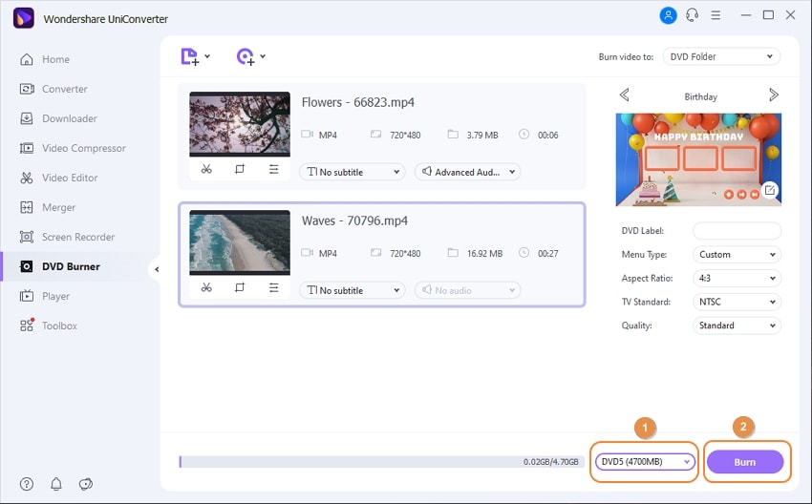The image size is (812, 504).
Task: Click the DVD Label input field
Action: pyautogui.click(x=737, y=231)
